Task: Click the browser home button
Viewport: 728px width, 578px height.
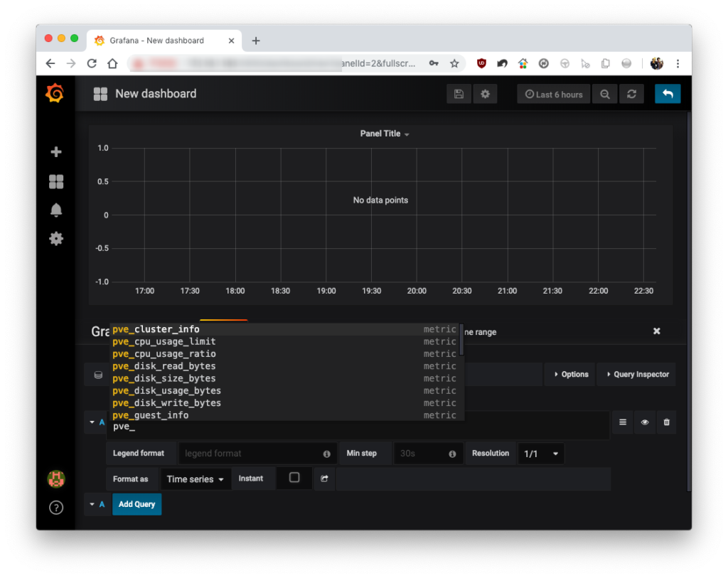Action: [112, 63]
